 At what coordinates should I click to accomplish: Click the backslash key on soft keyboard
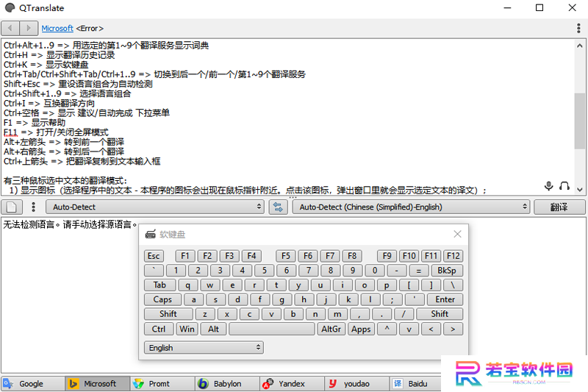(x=453, y=285)
